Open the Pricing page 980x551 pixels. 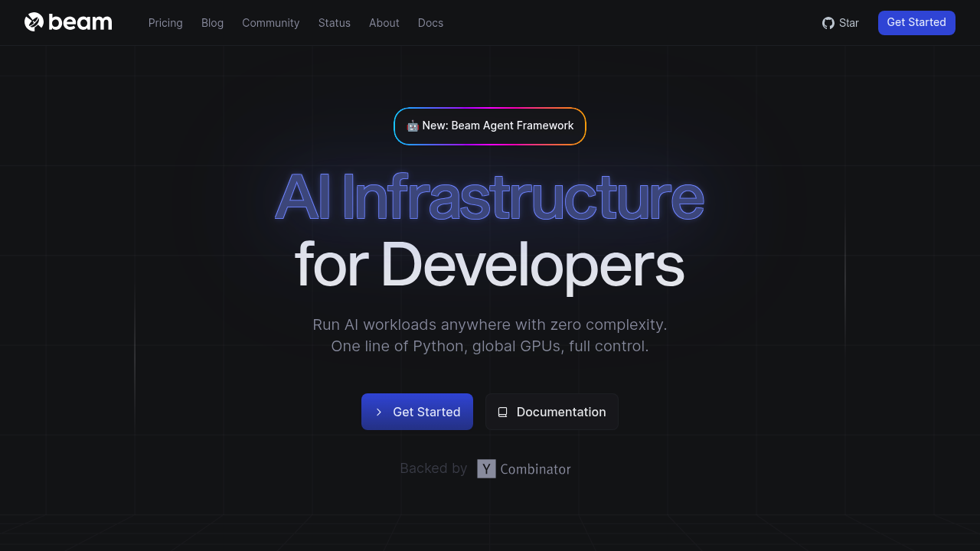165,23
